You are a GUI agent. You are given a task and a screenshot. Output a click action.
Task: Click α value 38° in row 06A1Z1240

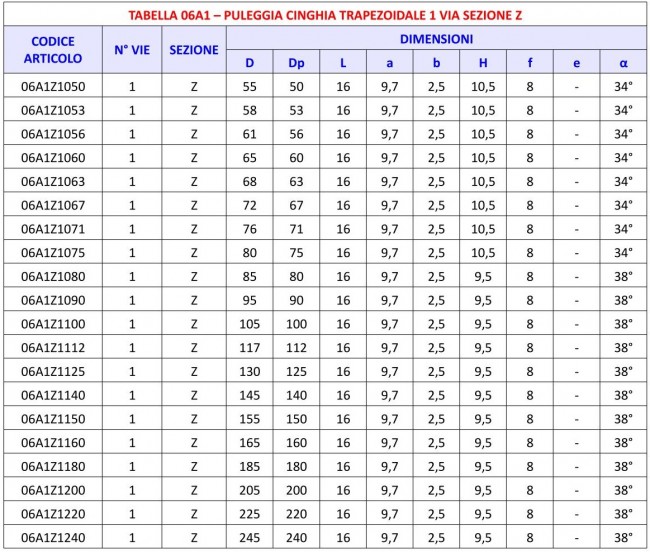pyautogui.click(x=623, y=537)
